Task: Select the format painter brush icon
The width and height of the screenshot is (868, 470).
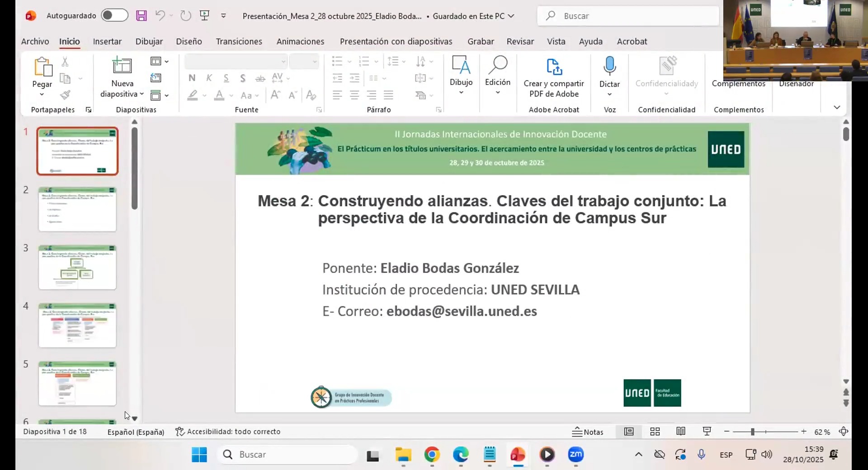Action: pyautogui.click(x=66, y=95)
